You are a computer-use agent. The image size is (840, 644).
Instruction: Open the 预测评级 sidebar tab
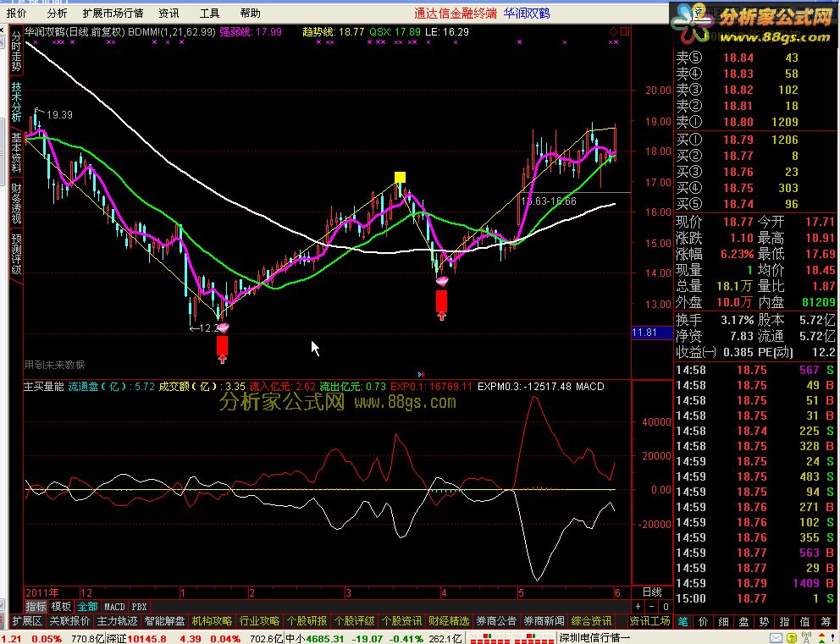(x=17, y=254)
